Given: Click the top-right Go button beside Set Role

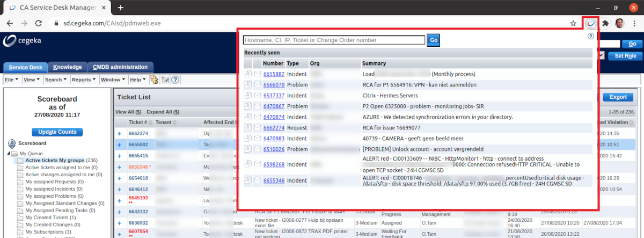Looking at the screenshot, I should coord(632,44).
